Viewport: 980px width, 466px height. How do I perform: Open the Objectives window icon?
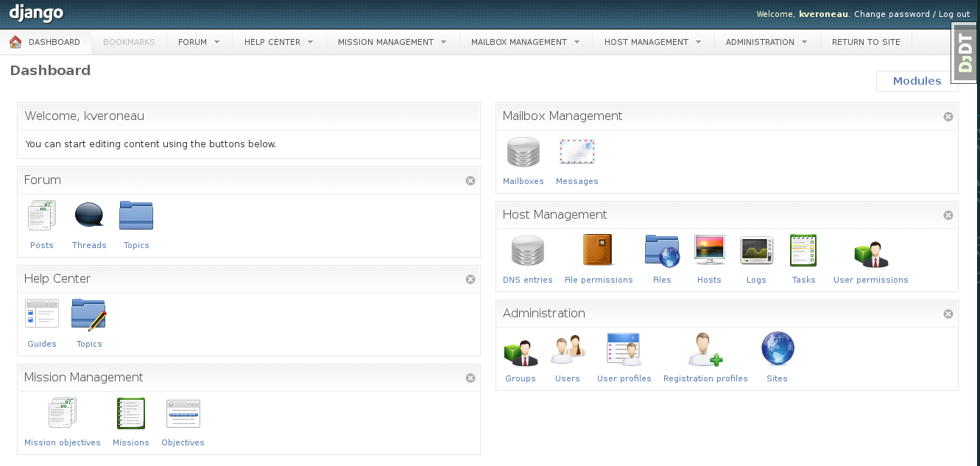[x=183, y=414]
